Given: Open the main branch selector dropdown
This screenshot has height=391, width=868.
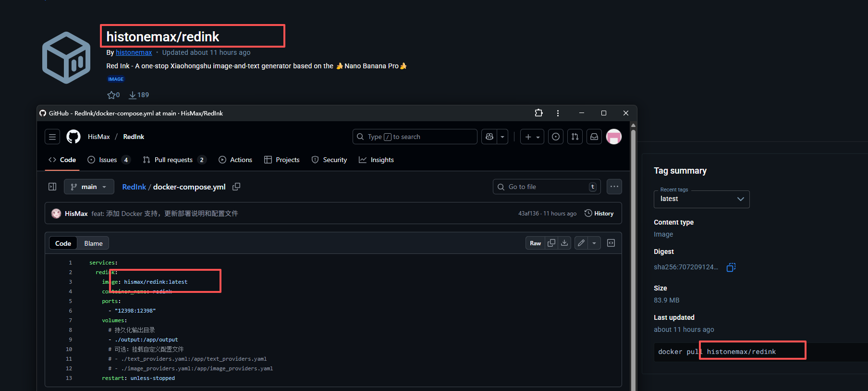Looking at the screenshot, I should pyautogui.click(x=89, y=187).
